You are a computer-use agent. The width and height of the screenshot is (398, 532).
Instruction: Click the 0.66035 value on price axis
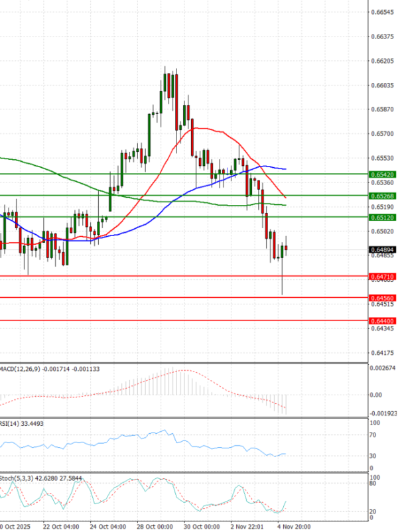(382, 86)
